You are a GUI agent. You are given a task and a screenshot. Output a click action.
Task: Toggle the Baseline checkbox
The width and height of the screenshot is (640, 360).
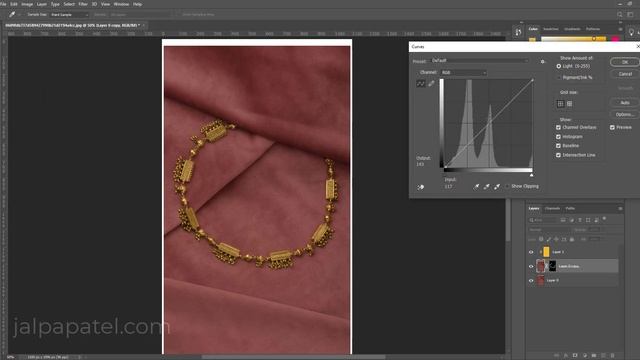tap(558, 146)
